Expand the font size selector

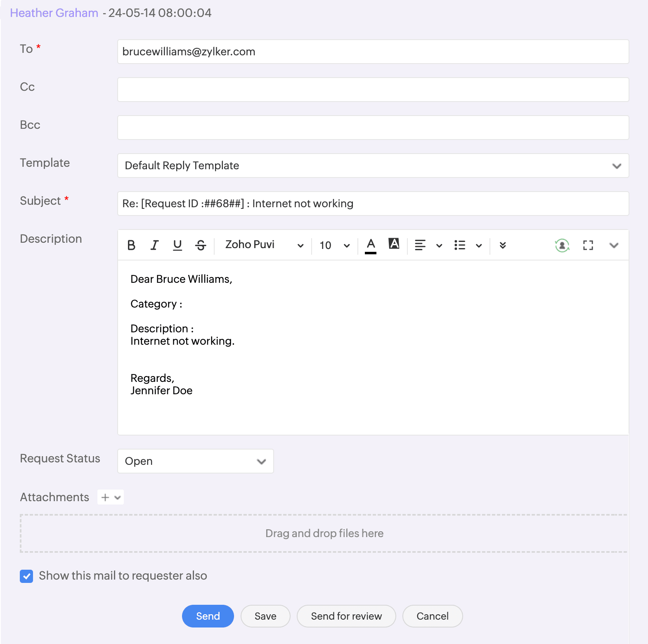(334, 245)
